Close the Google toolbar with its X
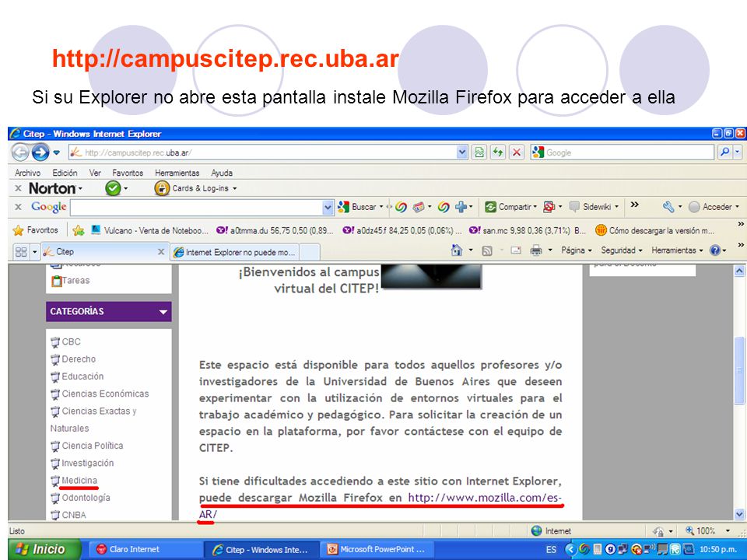Viewport: 747px width, 560px height. (x=18, y=207)
